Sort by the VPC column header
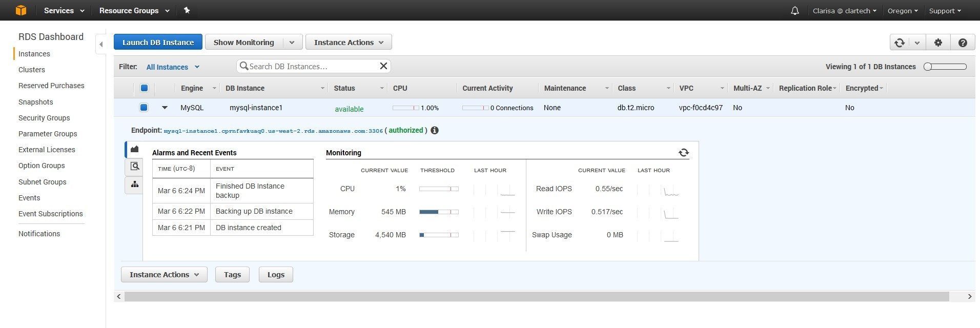980x328 pixels. (686, 88)
